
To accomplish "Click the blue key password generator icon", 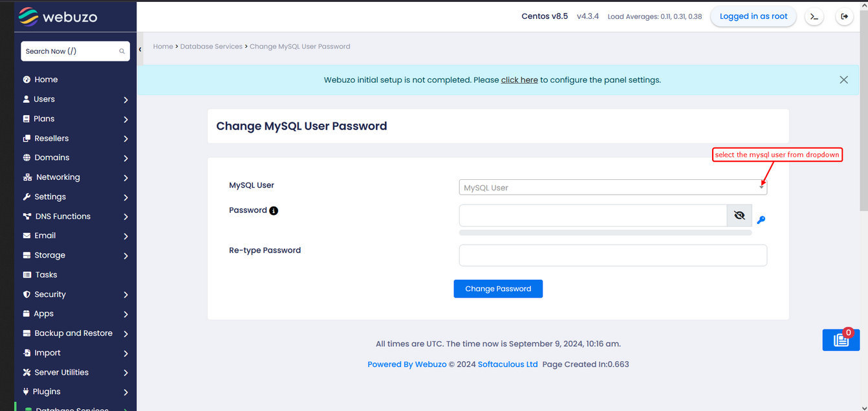I will (761, 220).
